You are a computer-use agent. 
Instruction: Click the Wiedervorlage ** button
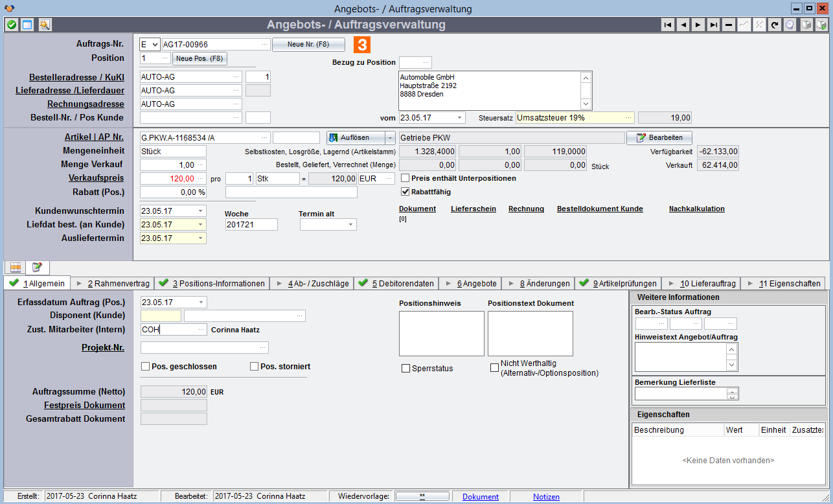422,496
